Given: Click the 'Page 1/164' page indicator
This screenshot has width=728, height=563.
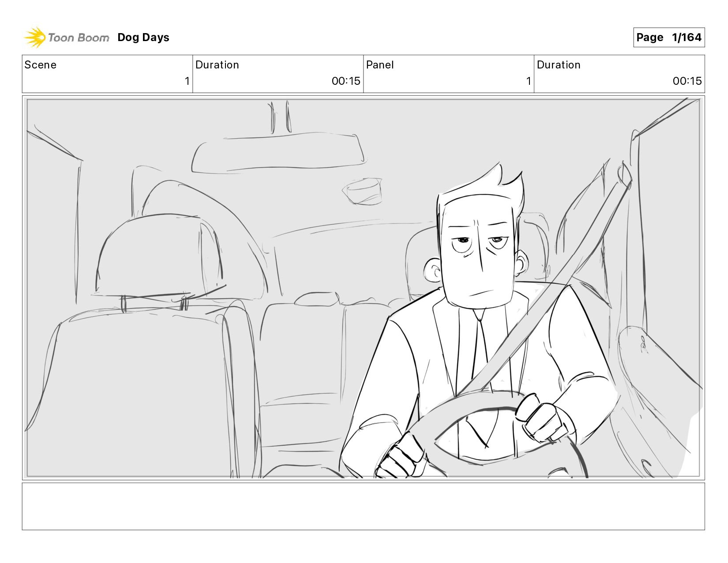Looking at the screenshot, I should coord(669,38).
